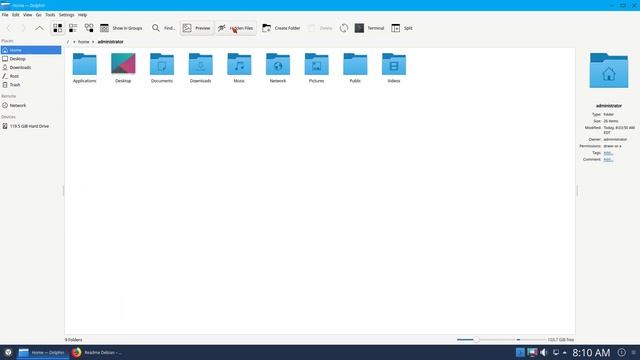Click administrator in breadcrumb path

110,42
